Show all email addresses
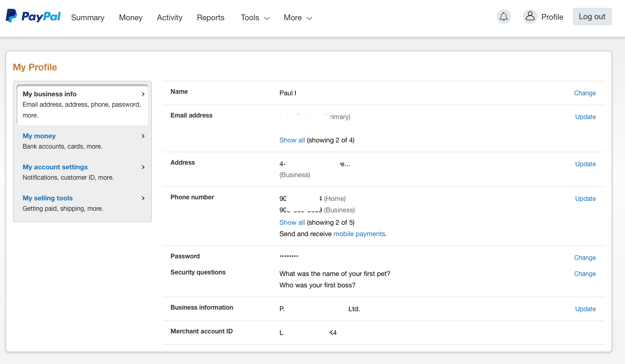This screenshot has height=364, width=625. pyautogui.click(x=292, y=140)
